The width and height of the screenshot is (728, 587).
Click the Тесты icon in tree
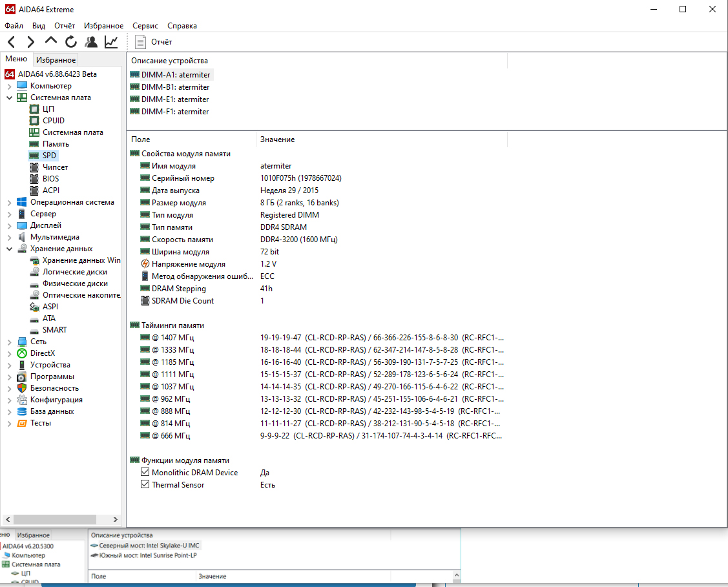22,423
